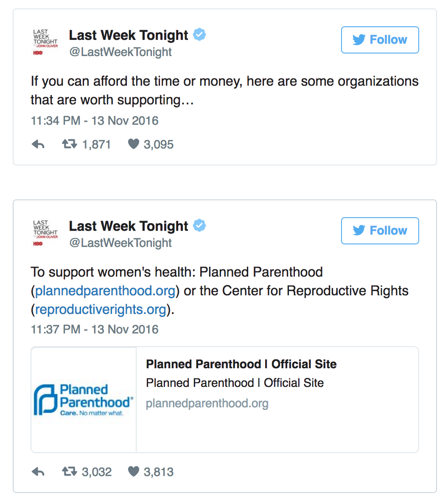Retweet the organizations worth supporting tweet
448x504 pixels.
tap(70, 145)
